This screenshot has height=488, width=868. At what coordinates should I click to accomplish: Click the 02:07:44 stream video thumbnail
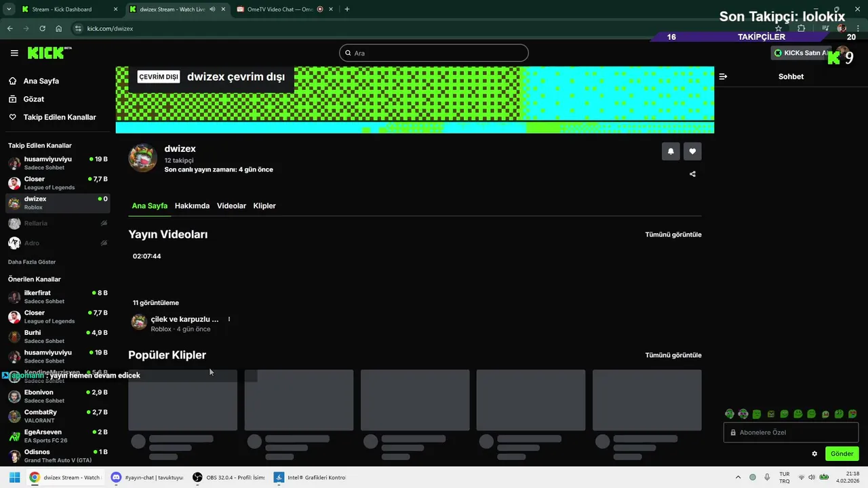click(182, 279)
